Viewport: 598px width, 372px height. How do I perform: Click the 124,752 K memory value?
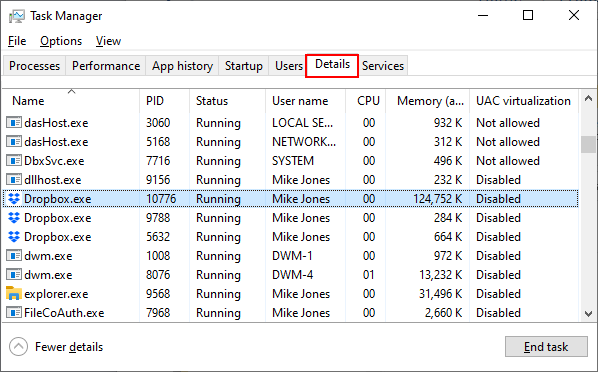coord(438,199)
